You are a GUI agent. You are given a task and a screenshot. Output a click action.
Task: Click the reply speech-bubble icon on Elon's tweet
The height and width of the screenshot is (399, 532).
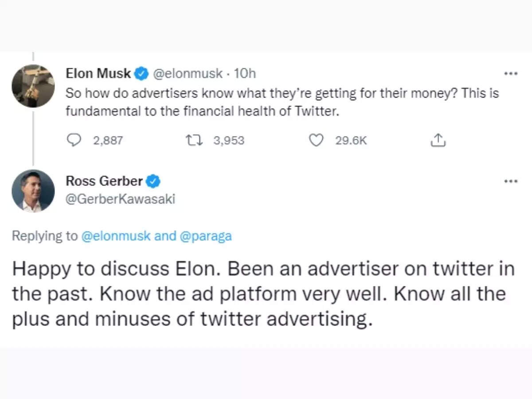(x=72, y=140)
